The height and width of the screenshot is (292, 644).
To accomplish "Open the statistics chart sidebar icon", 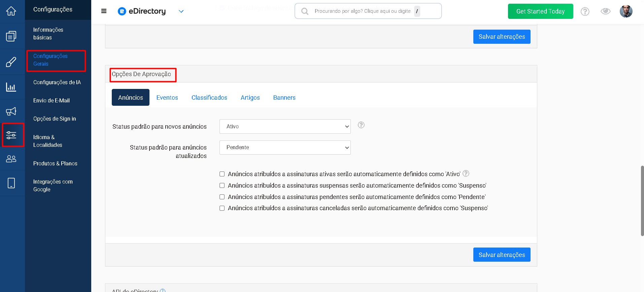I will (x=11, y=87).
